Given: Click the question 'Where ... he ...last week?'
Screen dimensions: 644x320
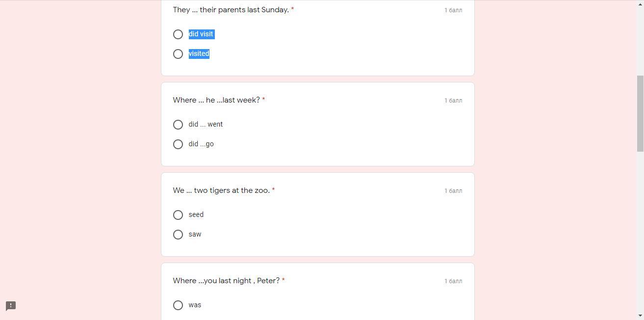Looking at the screenshot, I should coord(216,100).
